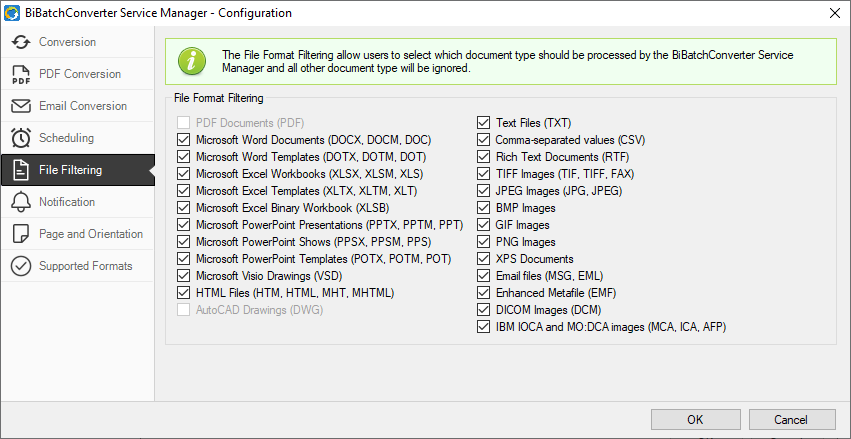Click the Conversion arrows icon in sidebar

pyautogui.click(x=21, y=42)
